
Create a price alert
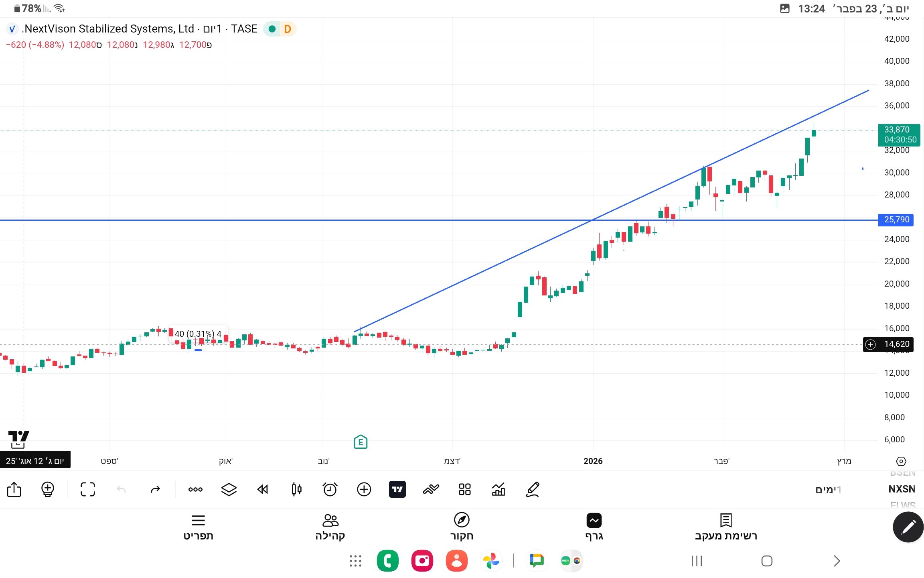click(330, 489)
